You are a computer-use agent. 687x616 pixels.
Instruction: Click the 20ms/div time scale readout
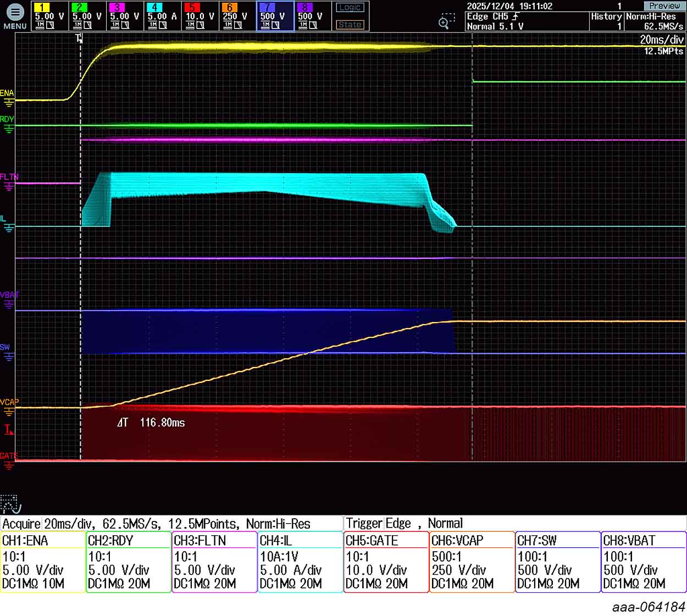pyautogui.click(x=662, y=40)
